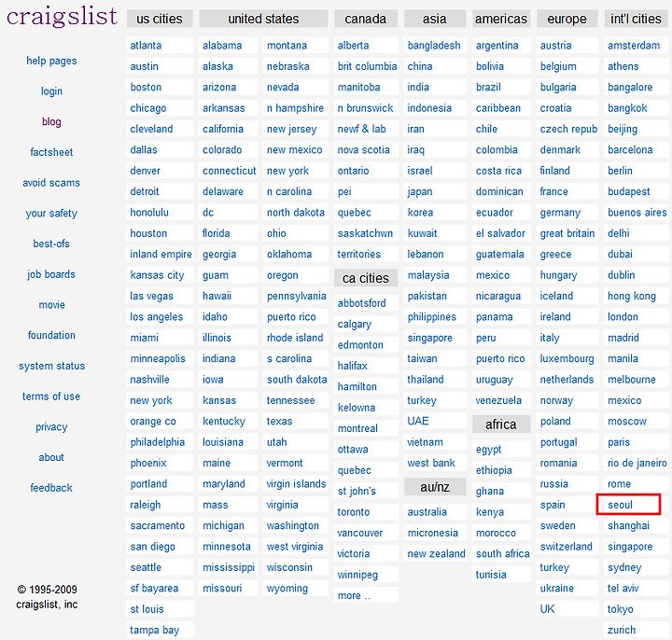The image size is (672, 640).
Task: Open the west bank link
Action: 431,463
